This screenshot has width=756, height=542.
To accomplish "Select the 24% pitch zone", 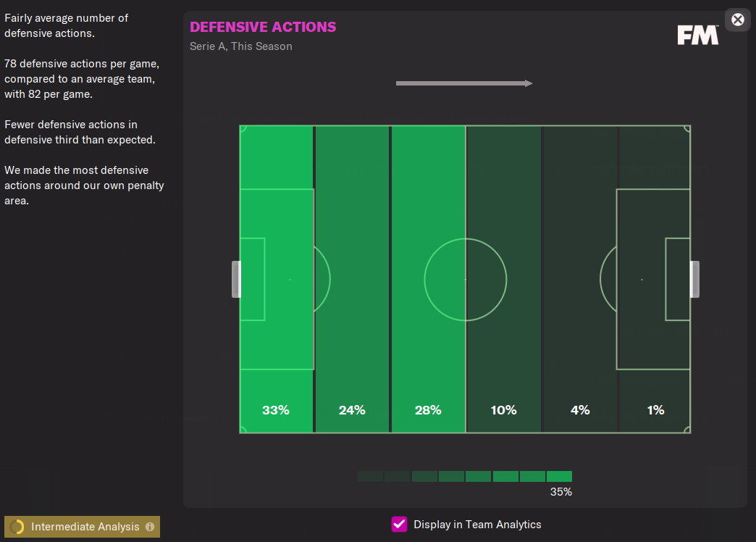I will click(352, 280).
